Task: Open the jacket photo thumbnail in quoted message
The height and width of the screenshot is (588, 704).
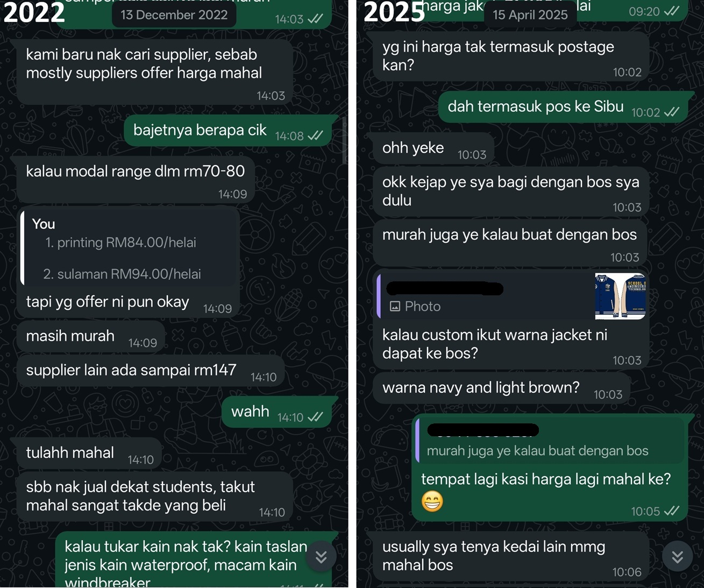Action: [x=620, y=296]
